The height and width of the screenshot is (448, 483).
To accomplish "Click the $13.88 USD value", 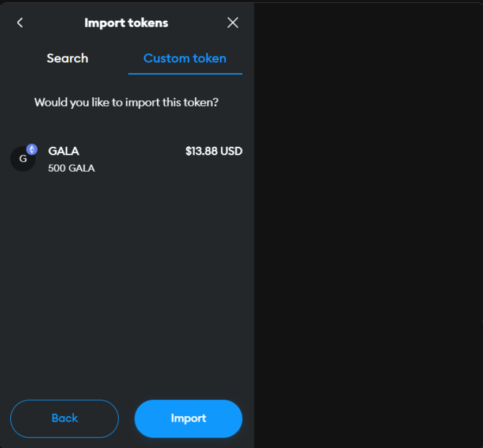I will pos(214,151).
